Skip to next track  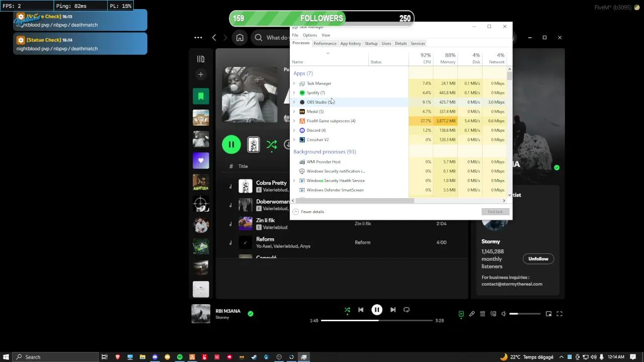tap(393, 310)
